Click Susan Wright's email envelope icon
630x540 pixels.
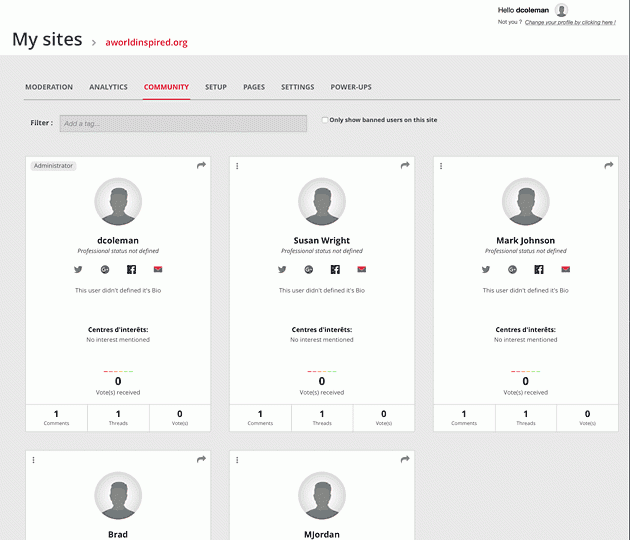click(x=362, y=269)
